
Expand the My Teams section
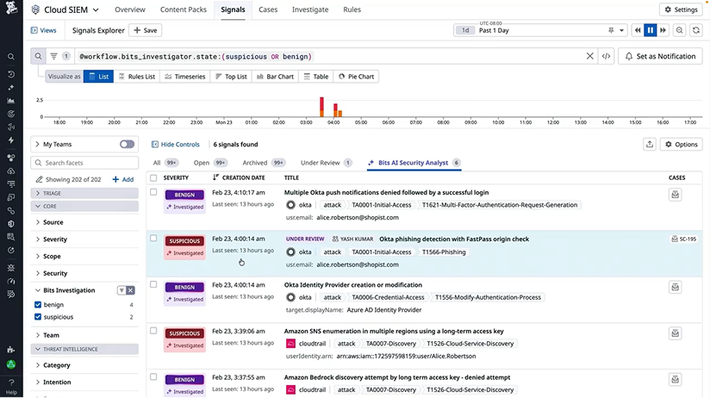(38, 144)
